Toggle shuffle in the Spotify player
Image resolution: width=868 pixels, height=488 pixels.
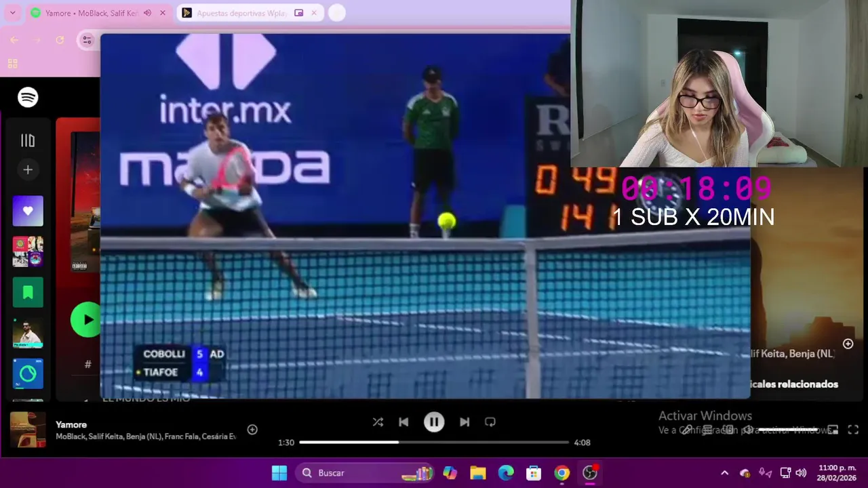coord(378,422)
